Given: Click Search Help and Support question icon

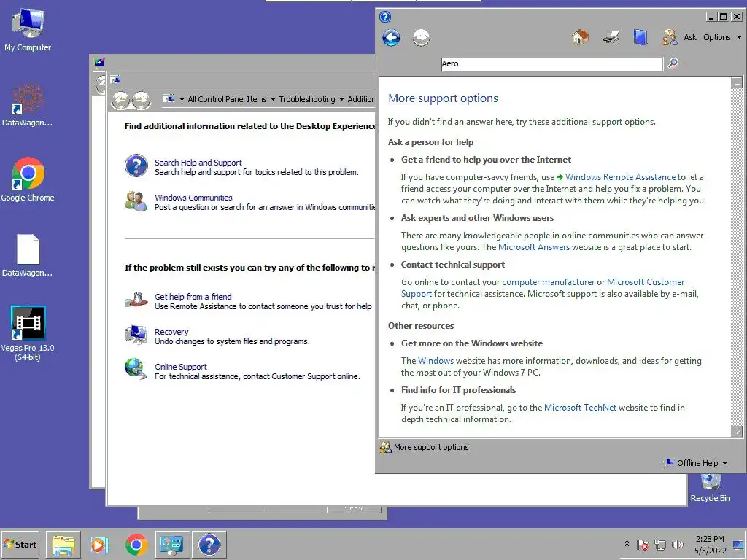Looking at the screenshot, I should [x=136, y=166].
